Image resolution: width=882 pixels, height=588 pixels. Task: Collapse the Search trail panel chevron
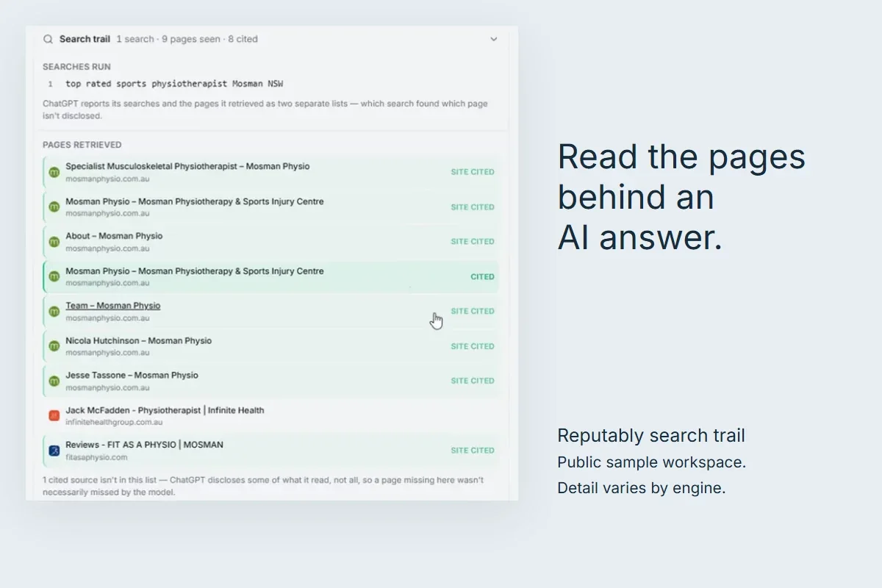[x=494, y=39]
